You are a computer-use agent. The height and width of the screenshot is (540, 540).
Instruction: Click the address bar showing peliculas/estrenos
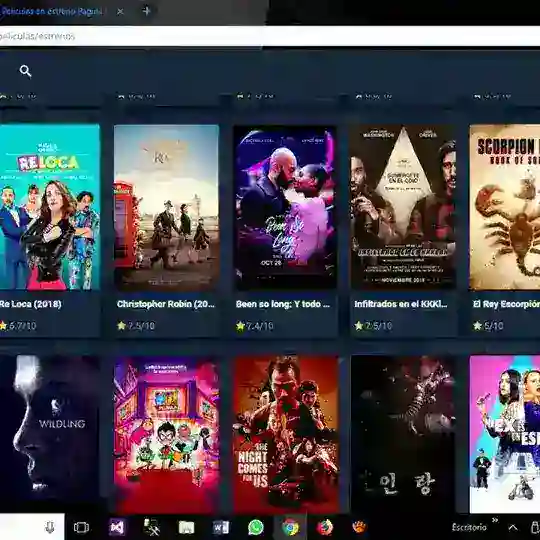tap(270, 36)
